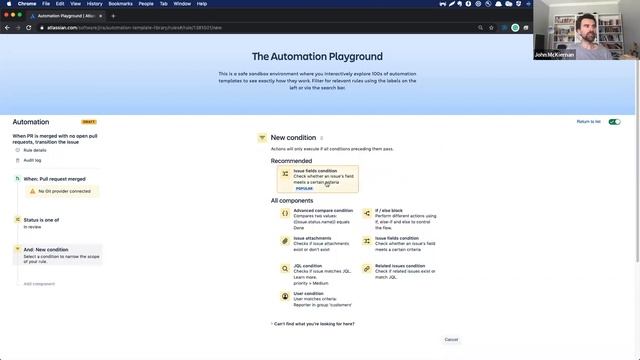Choose Advanced compare condition component
This screenshot has height=360, width=640.
[317, 219]
